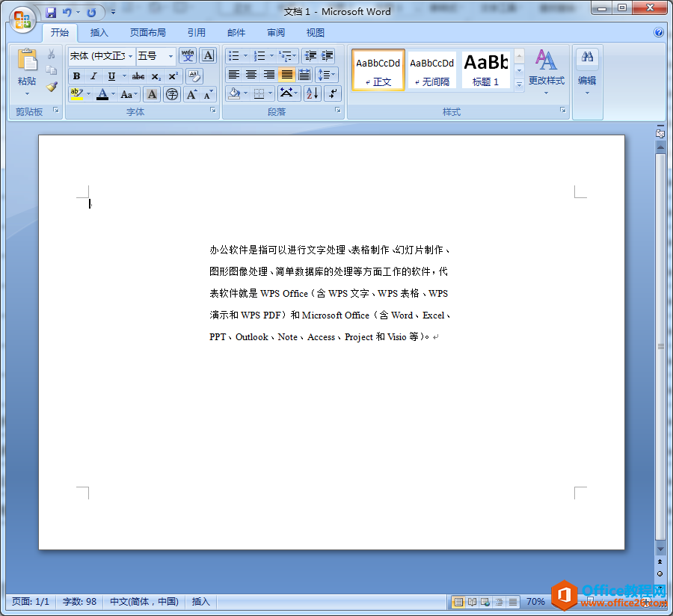Click the Office button orb
Image resolution: width=673 pixels, height=616 pixels.
pyautogui.click(x=22, y=19)
